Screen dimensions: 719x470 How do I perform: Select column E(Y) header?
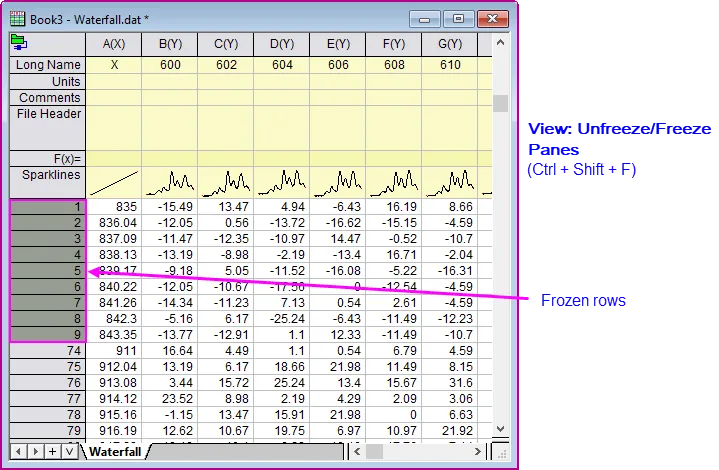[338, 44]
